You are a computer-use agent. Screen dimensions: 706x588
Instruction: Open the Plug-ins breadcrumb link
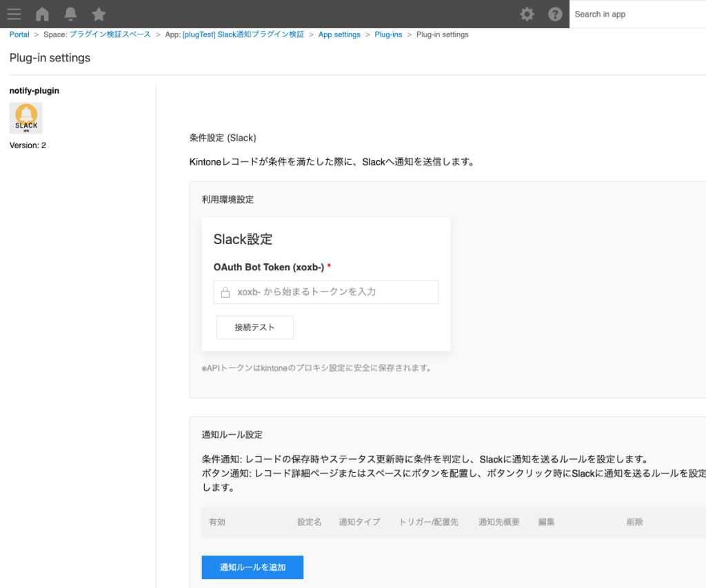(x=388, y=34)
